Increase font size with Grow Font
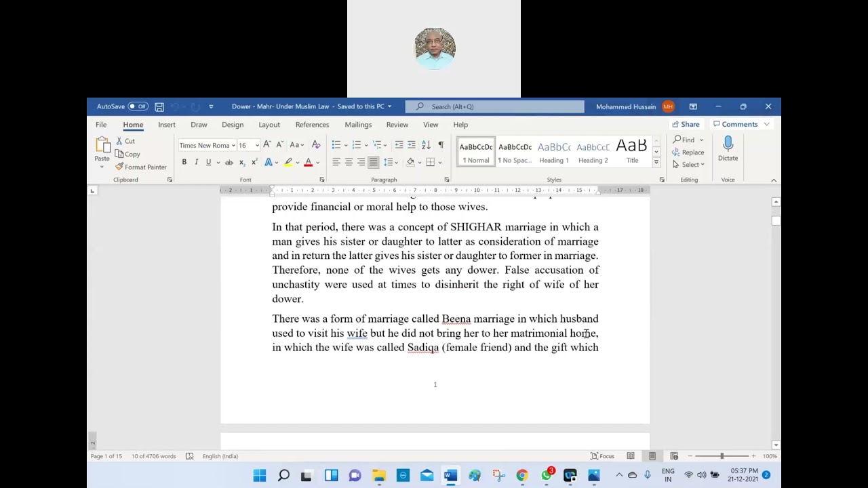The image size is (868, 488). click(x=267, y=144)
